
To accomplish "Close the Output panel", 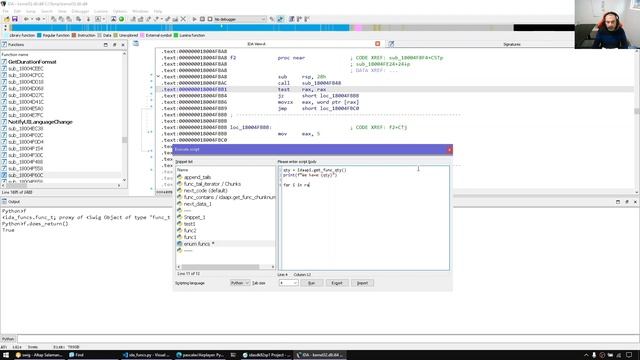I will point(635,202).
